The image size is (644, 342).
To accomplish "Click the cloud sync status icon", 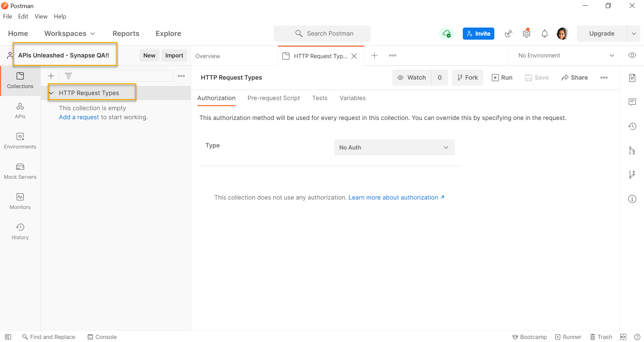I will [x=446, y=34].
